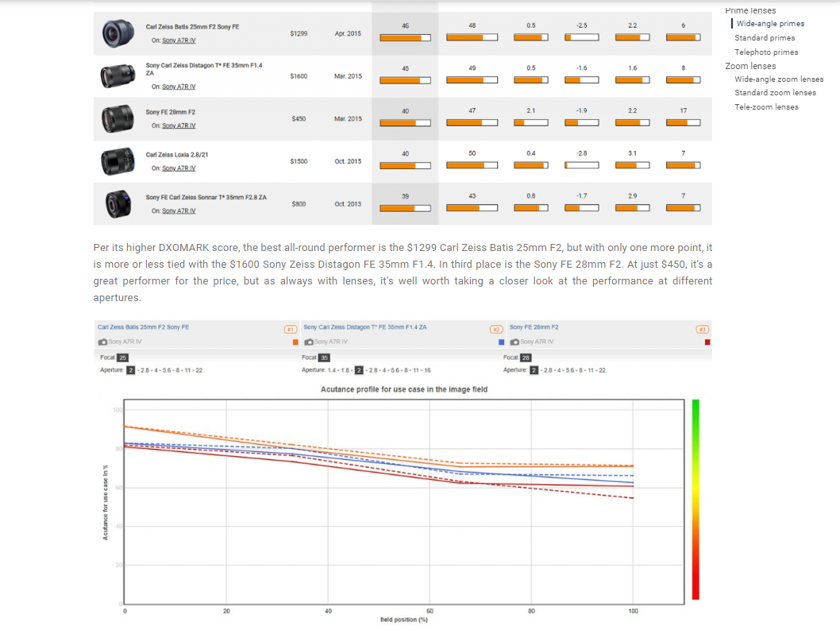Click the red color swatch for Sony FE 28mm
The height and width of the screenshot is (630, 840).
(x=707, y=342)
